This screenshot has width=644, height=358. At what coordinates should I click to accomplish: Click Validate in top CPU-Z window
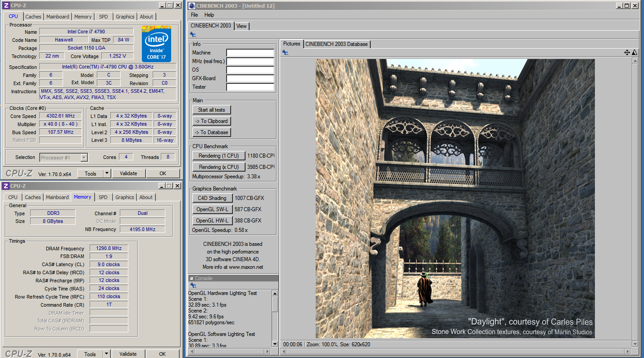click(128, 173)
